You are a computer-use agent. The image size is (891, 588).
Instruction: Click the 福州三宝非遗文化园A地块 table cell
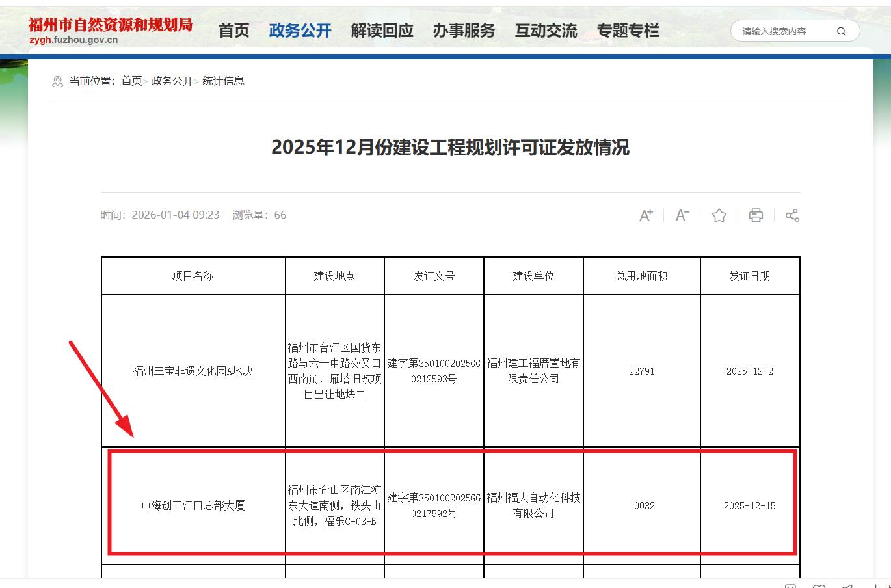(193, 371)
